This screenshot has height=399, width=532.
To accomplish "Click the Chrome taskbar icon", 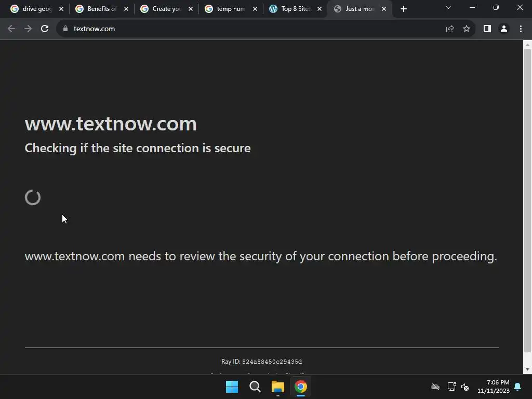I will coord(301,387).
